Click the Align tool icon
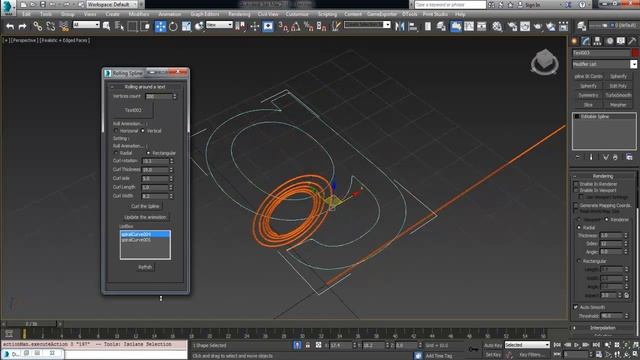 [413, 27]
